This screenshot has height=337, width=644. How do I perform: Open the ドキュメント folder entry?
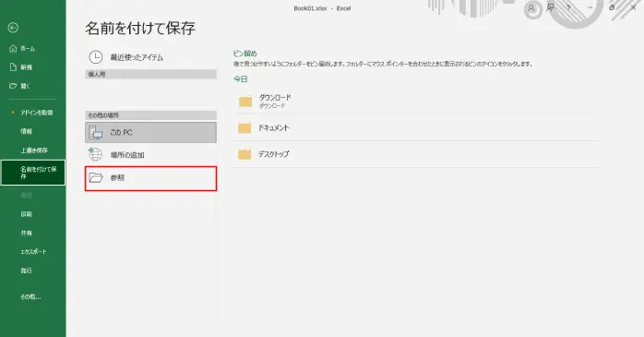[x=415, y=127]
